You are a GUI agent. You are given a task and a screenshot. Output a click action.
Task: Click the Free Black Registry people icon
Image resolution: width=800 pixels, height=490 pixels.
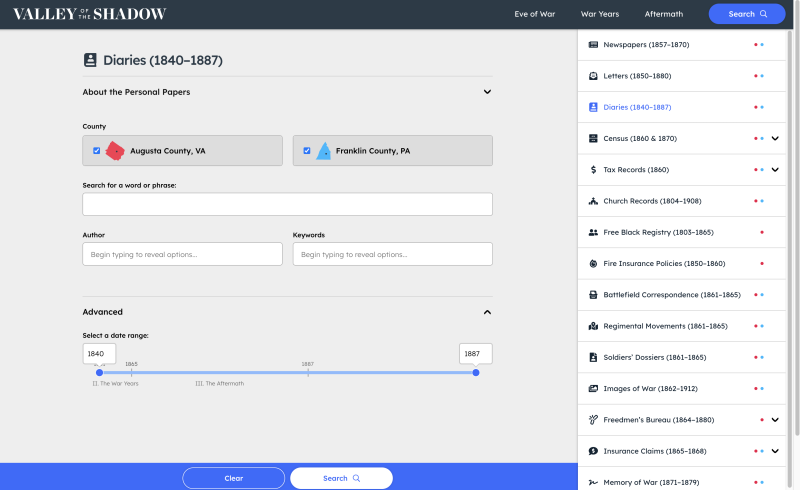tap(593, 232)
